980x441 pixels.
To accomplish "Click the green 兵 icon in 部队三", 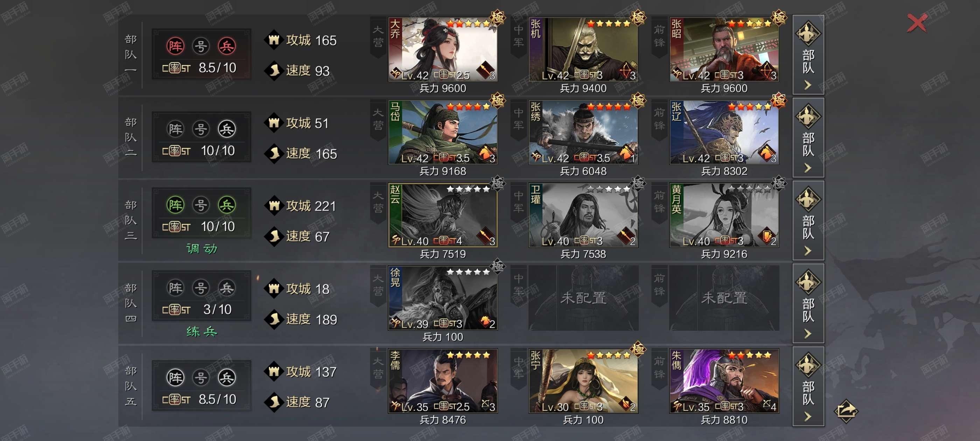I will (227, 205).
